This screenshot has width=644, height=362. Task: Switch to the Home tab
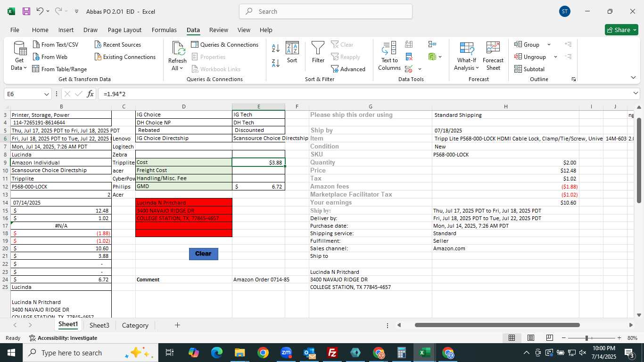tap(40, 30)
